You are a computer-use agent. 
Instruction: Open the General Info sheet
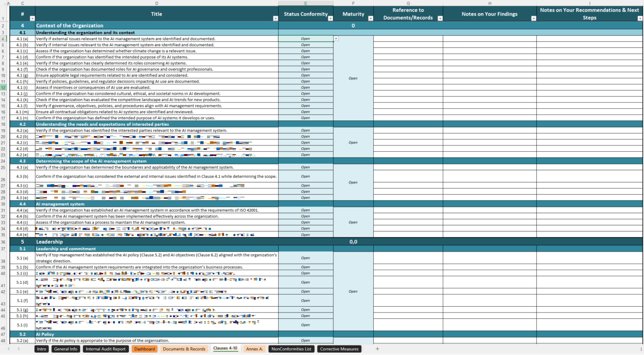(66, 349)
